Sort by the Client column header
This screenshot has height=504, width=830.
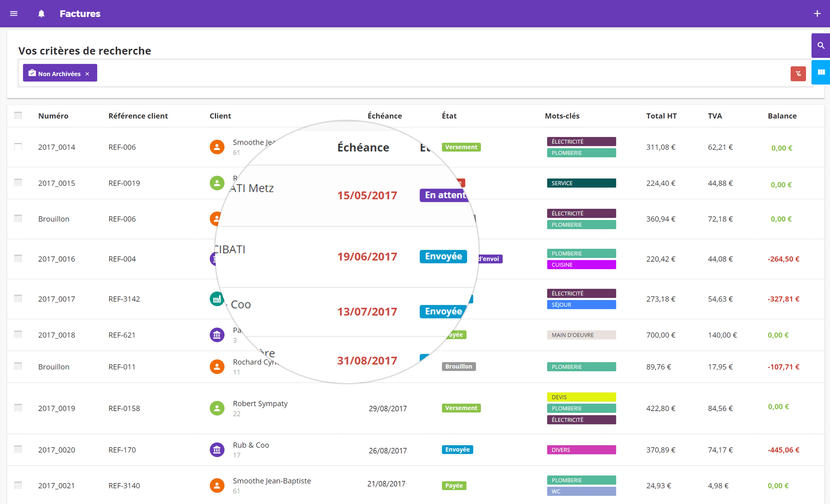220,116
